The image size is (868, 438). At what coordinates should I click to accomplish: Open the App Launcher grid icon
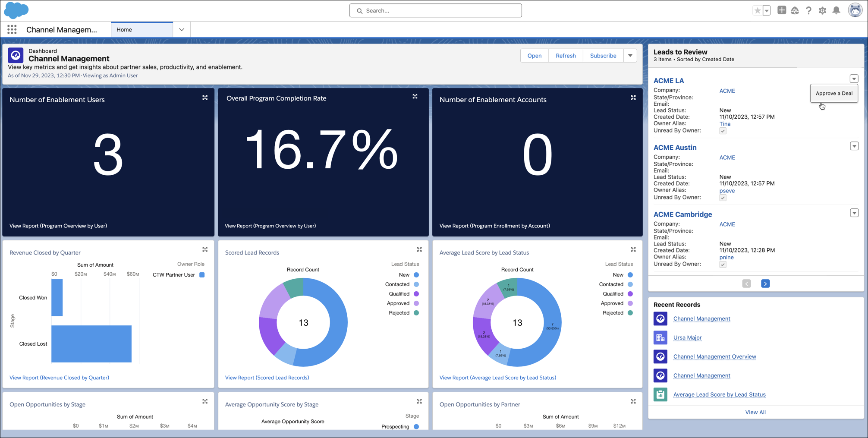tap(12, 29)
